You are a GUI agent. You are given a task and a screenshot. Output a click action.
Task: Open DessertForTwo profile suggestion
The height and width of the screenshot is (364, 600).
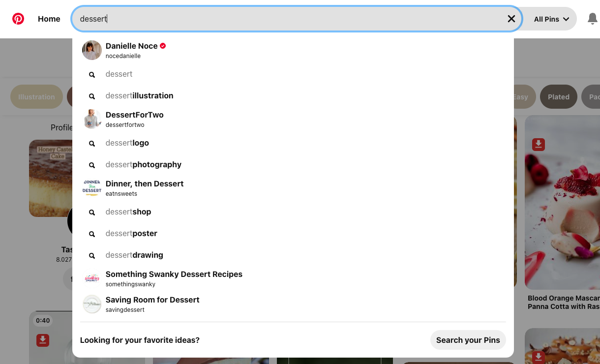293,119
